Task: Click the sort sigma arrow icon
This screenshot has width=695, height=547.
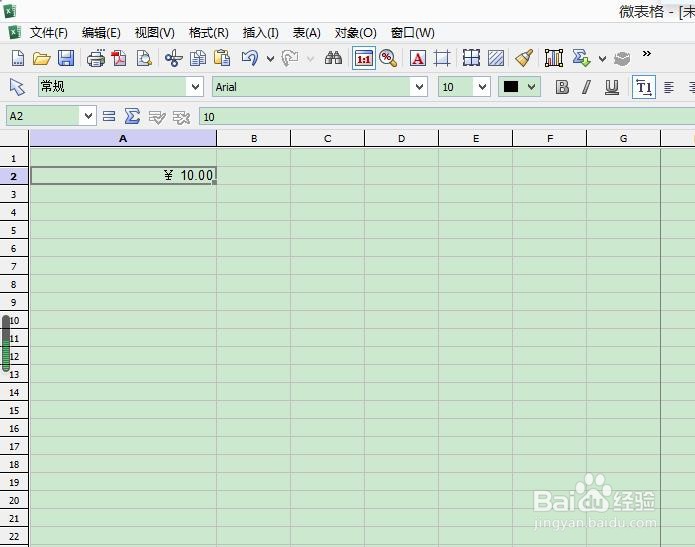Action: tap(582, 58)
